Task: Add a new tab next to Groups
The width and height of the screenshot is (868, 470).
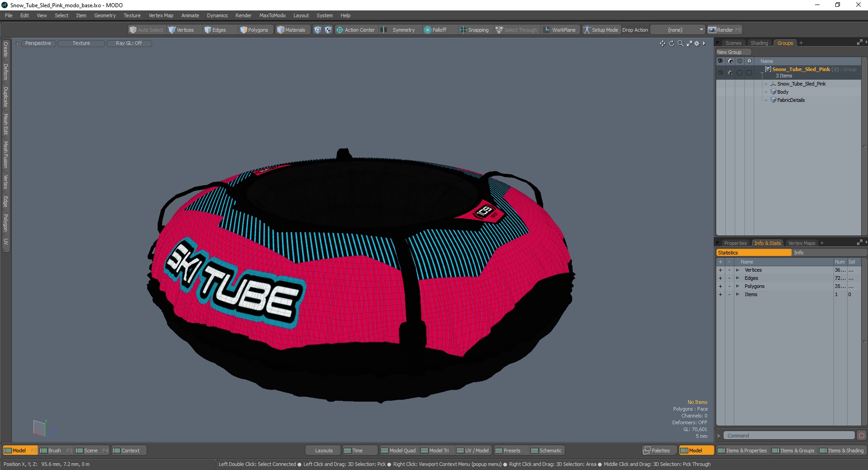Action: (801, 43)
